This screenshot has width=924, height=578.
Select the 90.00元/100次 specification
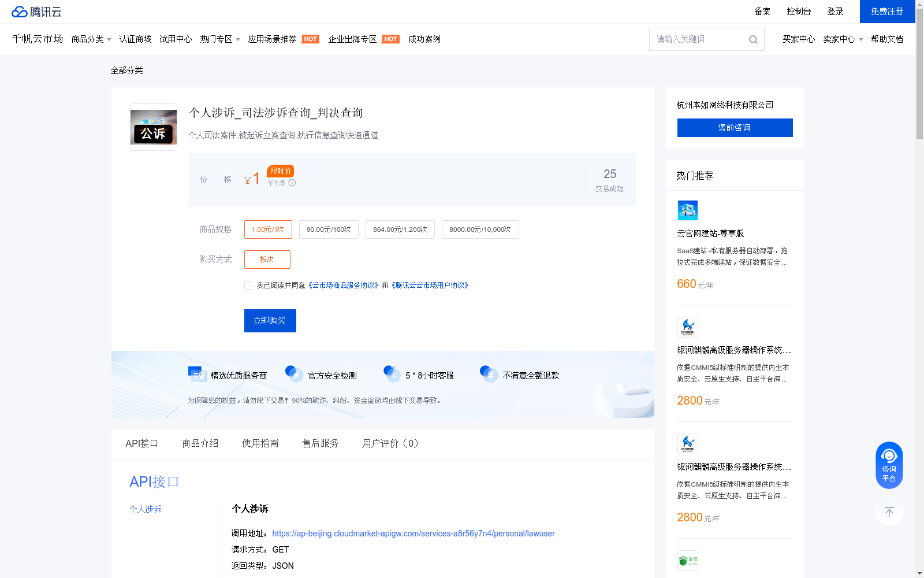tap(329, 229)
